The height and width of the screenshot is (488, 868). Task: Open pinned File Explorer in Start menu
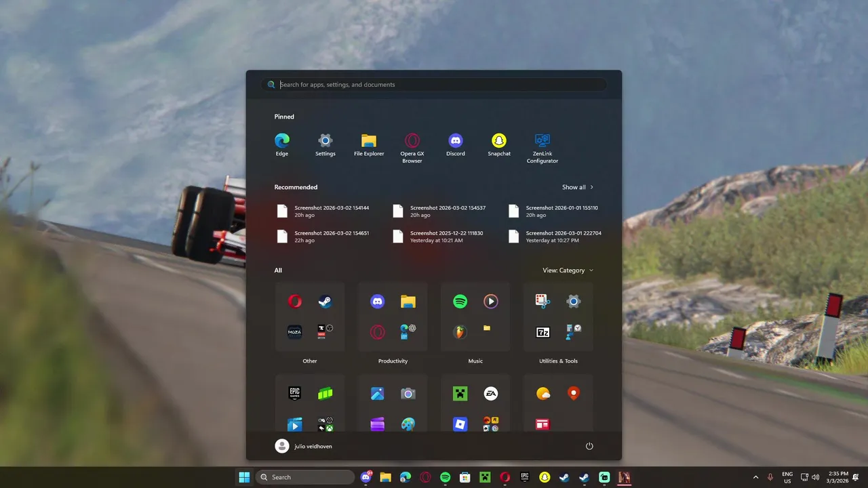point(369,145)
